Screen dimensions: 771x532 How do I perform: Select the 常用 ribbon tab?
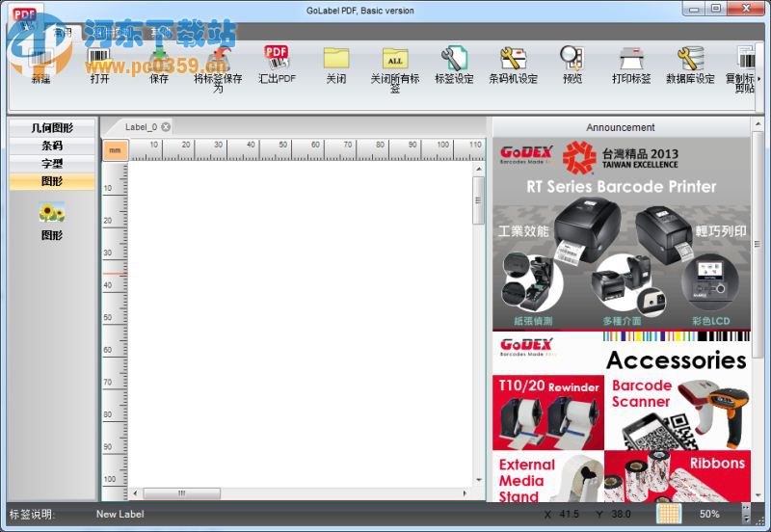63,33
